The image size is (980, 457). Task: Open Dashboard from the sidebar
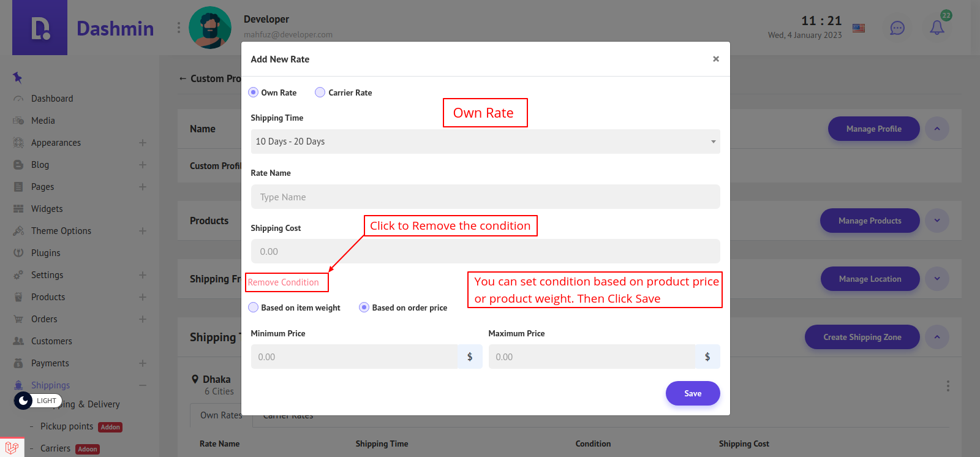coord(52,99)
